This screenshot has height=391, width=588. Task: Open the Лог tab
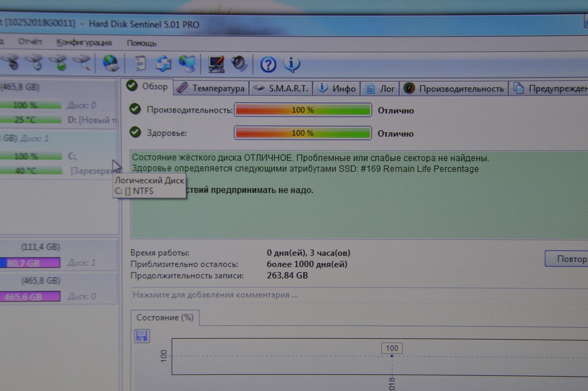pyautogui.click(x=380, y=89)
